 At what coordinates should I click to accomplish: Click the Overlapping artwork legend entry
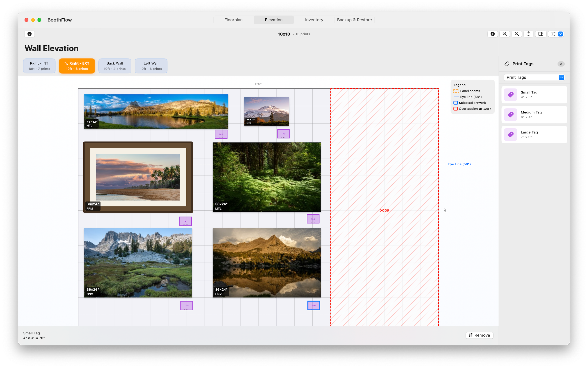coord(472,109)
